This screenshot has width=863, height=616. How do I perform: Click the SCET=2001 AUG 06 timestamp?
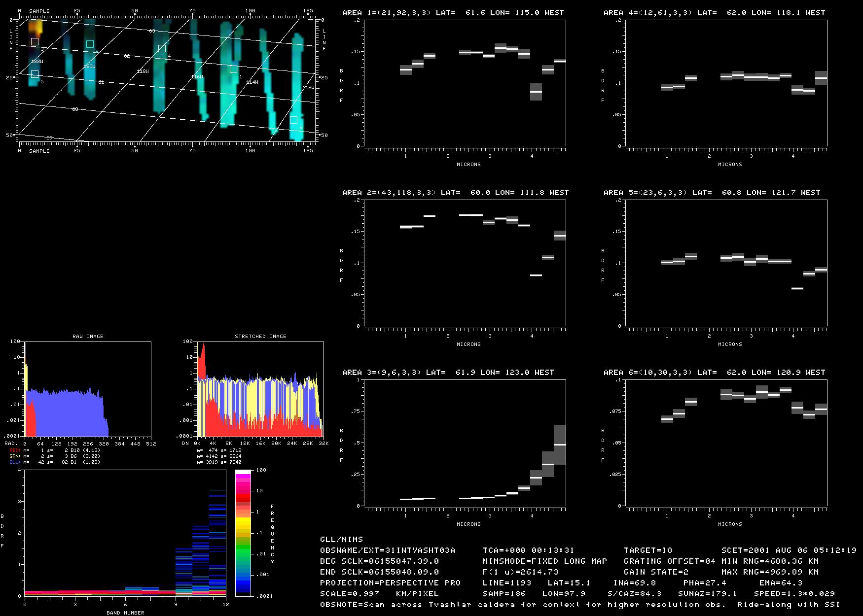tap(789, 550)
